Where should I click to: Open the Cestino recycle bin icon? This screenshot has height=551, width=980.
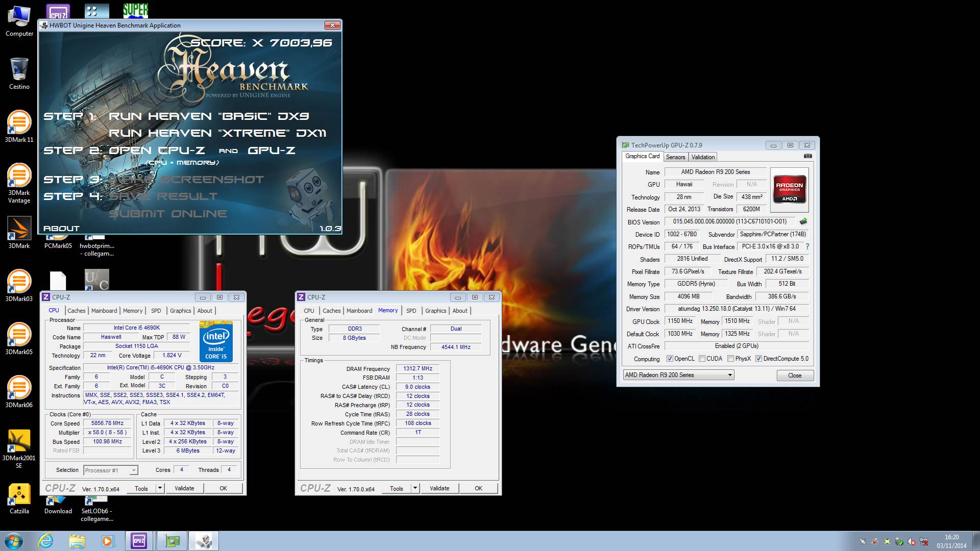[19, 73]
